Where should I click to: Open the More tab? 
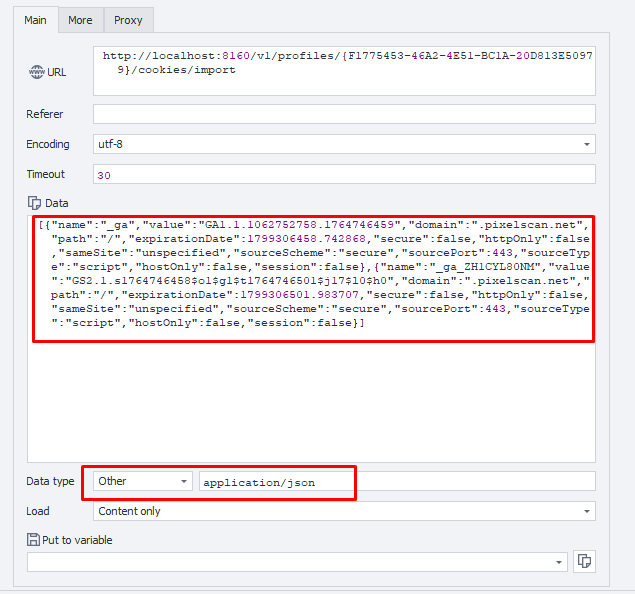pyautogui.click(x=80, y=20)
